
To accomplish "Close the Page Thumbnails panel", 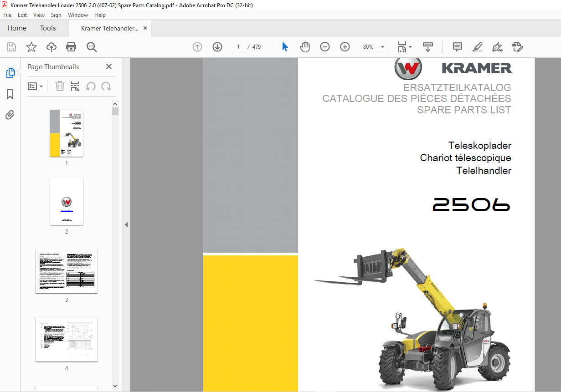I will click(109, 66).
